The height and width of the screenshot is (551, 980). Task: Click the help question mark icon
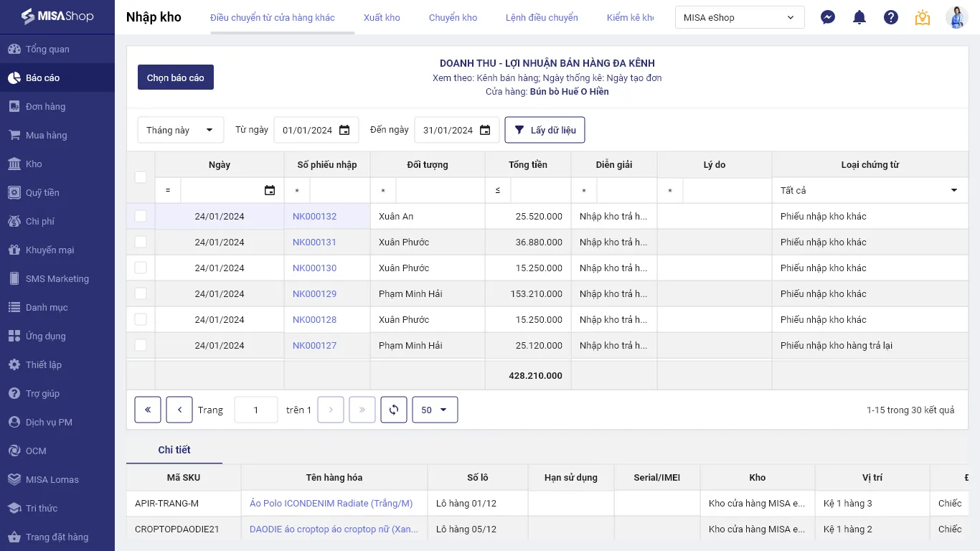[x=891, y=17]
